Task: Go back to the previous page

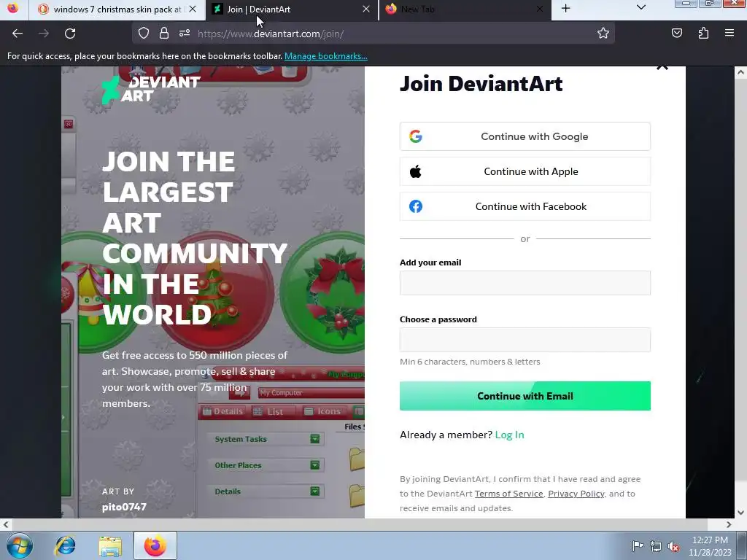Action: click(18, 34)
